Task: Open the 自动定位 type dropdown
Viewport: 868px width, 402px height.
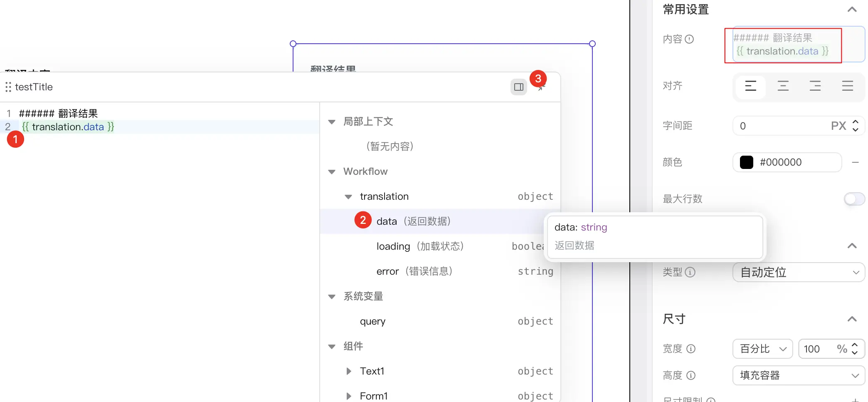Action: click(x=799, y=272)
